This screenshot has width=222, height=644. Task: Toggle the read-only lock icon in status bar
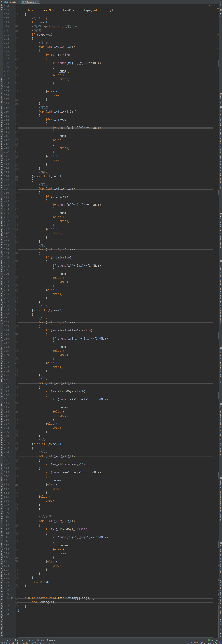[216, 643]
